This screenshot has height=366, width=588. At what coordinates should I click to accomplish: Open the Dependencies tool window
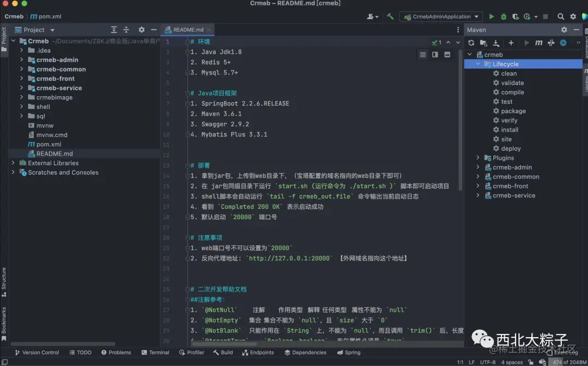[x=305, y=352]
